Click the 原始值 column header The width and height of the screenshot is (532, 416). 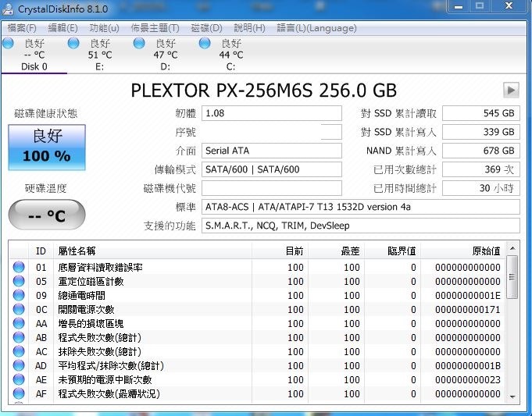(463, 251)
